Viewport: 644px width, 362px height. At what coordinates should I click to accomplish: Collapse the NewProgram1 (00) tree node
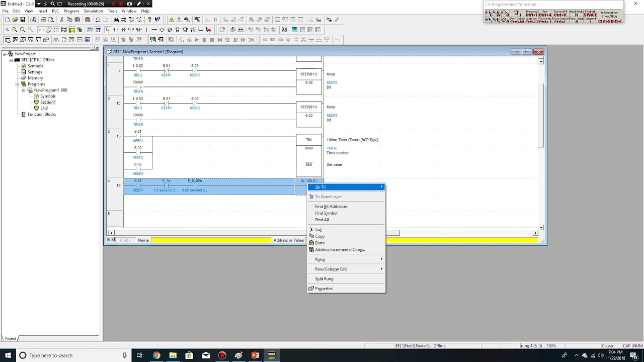24,90
